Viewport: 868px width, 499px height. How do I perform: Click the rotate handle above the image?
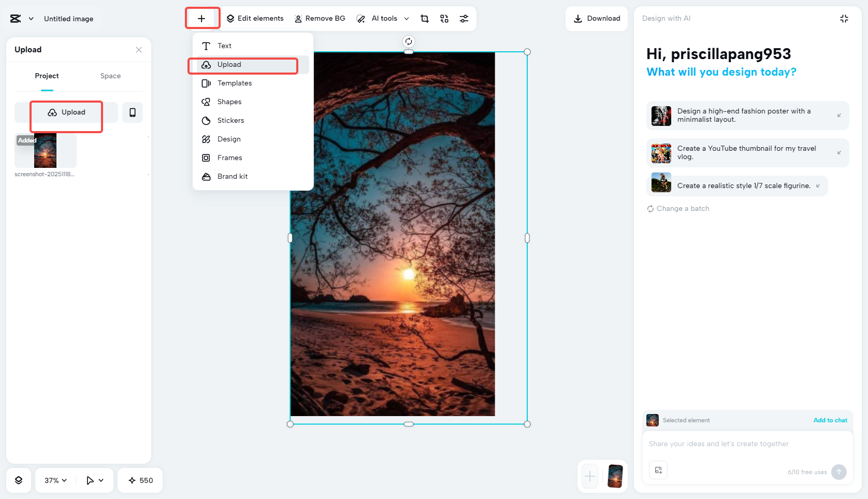point(409,41)
